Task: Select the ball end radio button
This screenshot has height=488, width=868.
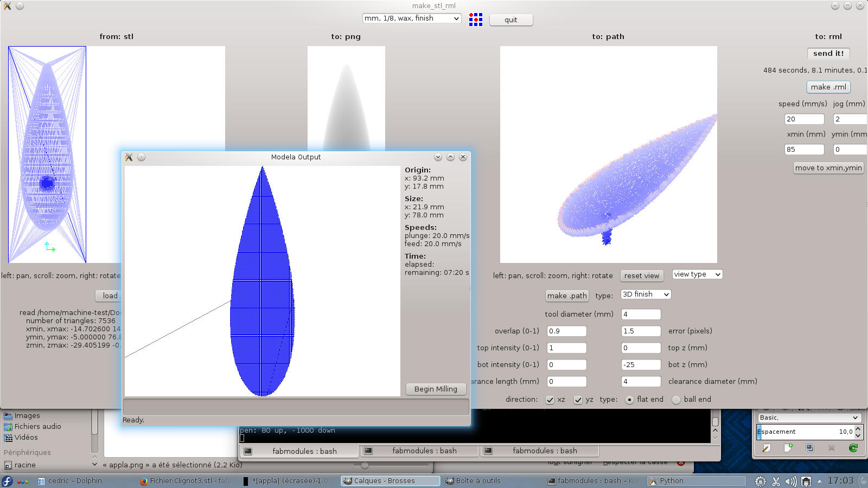Action: point(676,400)
